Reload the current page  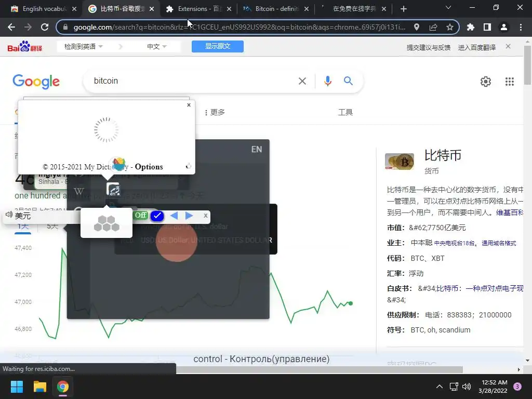click(x=45, y=27)
